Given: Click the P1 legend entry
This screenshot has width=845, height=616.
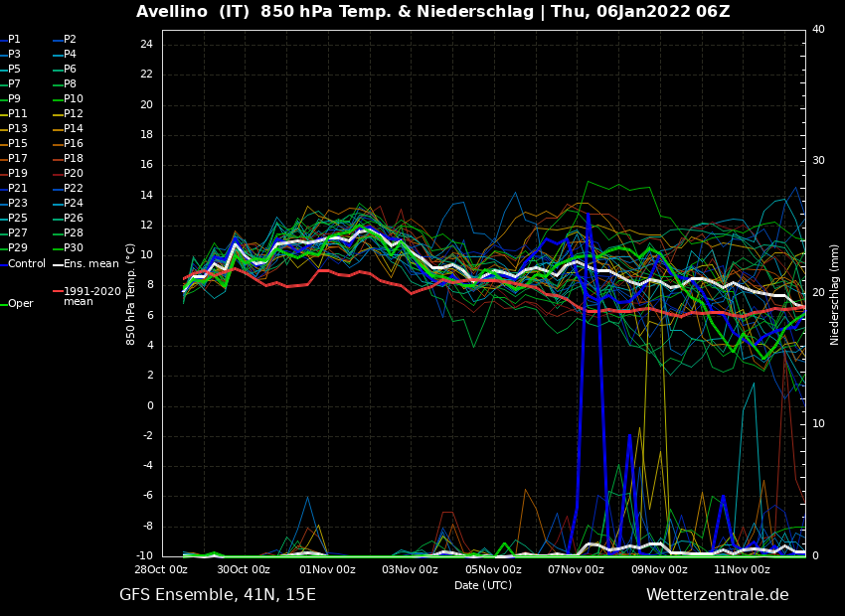Looking at the screenshot, I should pyautogui.click(x=15, y=40).
